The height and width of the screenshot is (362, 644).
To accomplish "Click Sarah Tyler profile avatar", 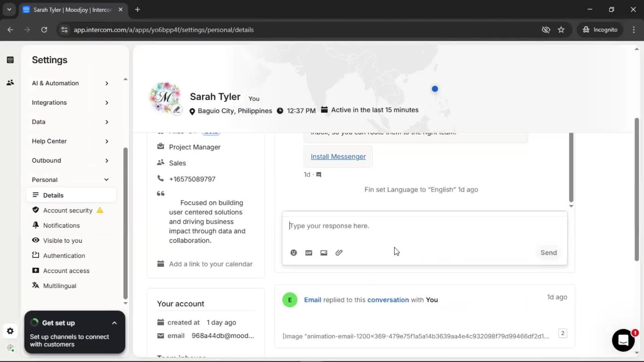I will [x=165, y=97].
